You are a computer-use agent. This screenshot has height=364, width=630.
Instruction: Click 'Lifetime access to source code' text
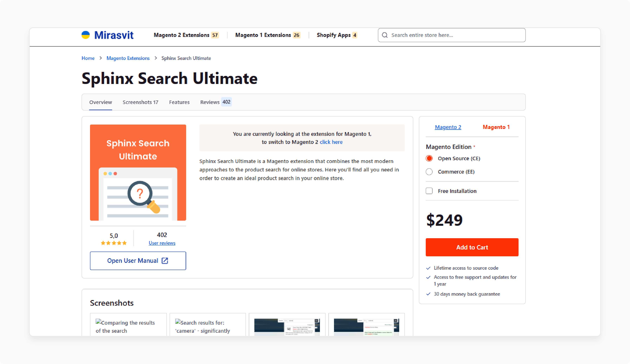(x=466, y=268)
